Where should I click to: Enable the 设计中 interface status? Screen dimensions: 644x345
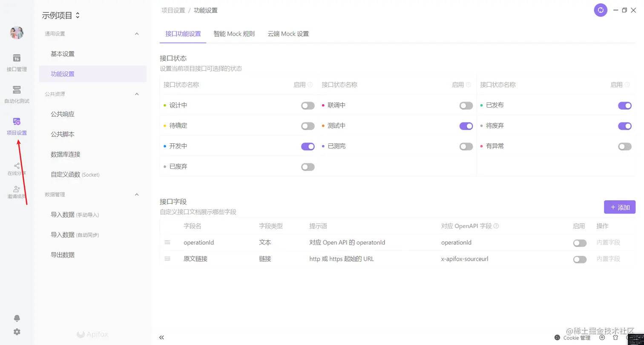tap(308, 105)
